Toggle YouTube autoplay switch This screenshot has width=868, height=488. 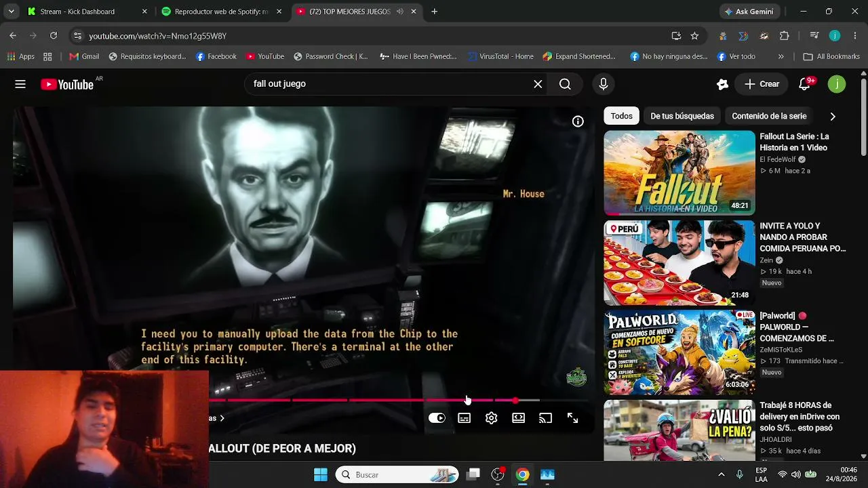coord(437,418)
